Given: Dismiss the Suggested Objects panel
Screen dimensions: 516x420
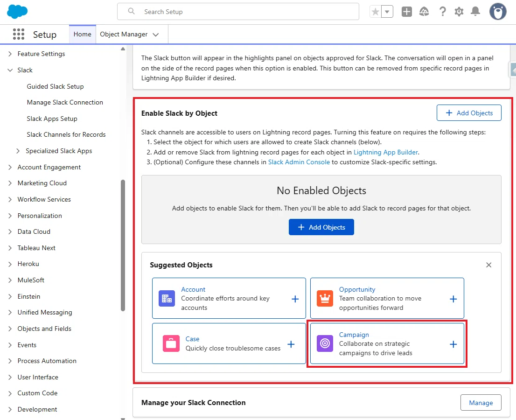Looking at the screenshot, I should (x=488, y=265).
